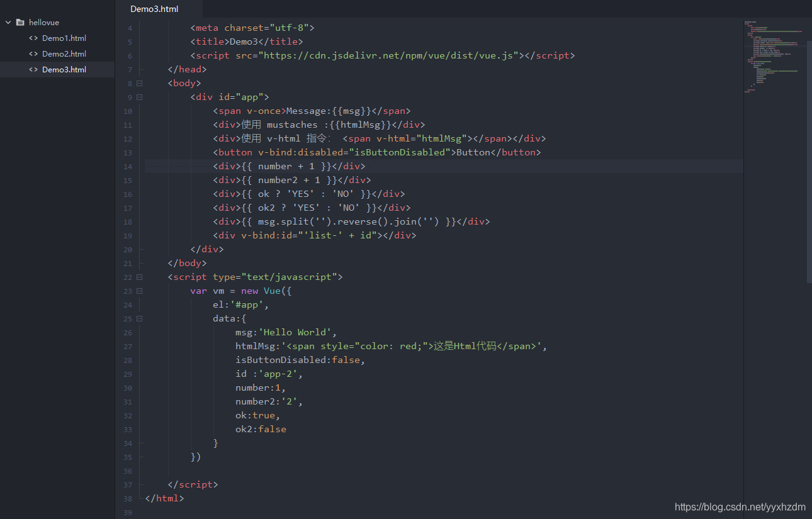Click the 'var vm = new Vue' line
The height and width of the screenshot is (519, 812).
click(241, 291)
